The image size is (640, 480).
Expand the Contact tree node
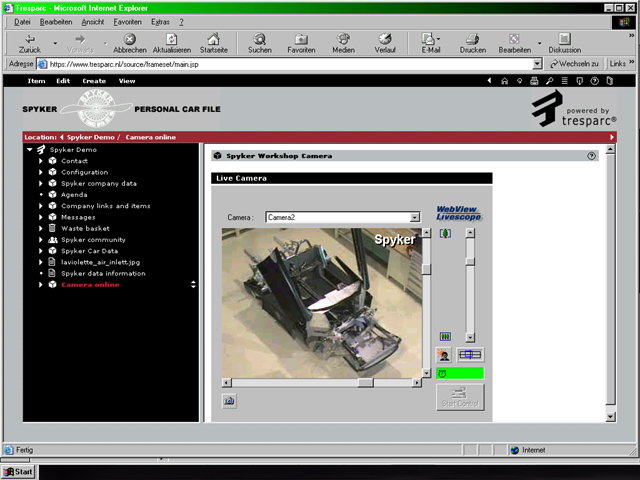point(40,161)
